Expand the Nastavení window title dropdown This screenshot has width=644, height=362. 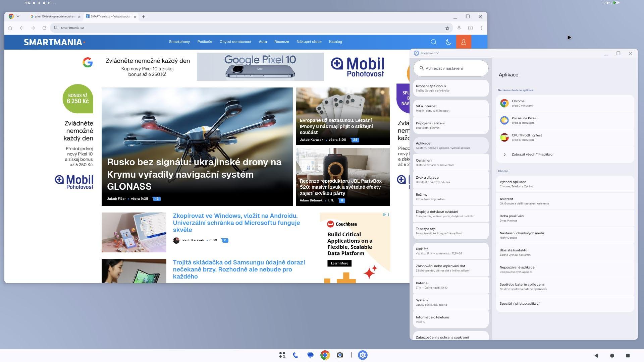437,53
